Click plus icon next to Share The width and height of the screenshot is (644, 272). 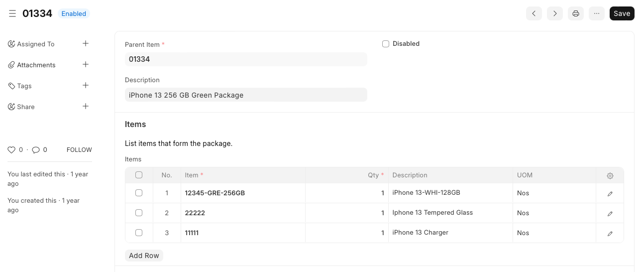(x=86, y=107)
